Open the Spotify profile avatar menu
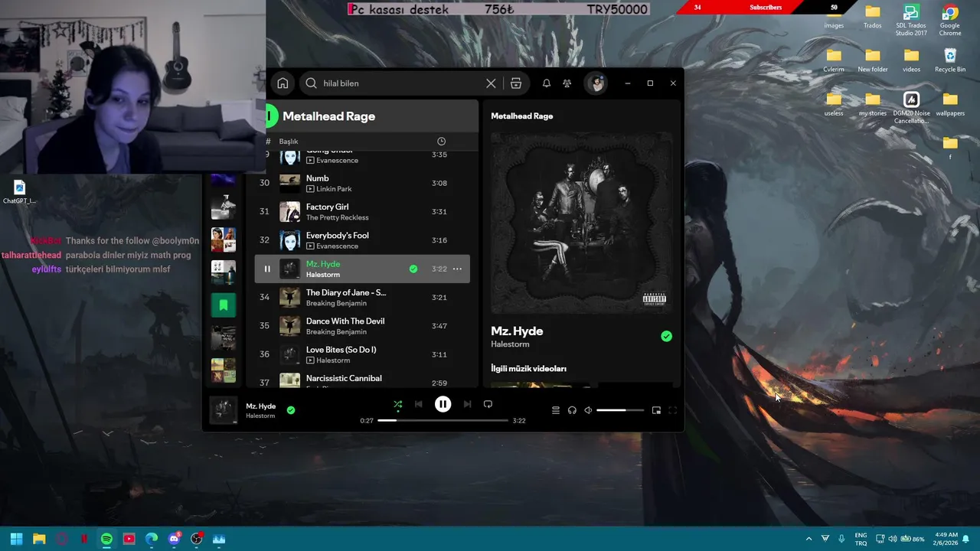This screenshot has width=980, height=551. tap(596, 83)
